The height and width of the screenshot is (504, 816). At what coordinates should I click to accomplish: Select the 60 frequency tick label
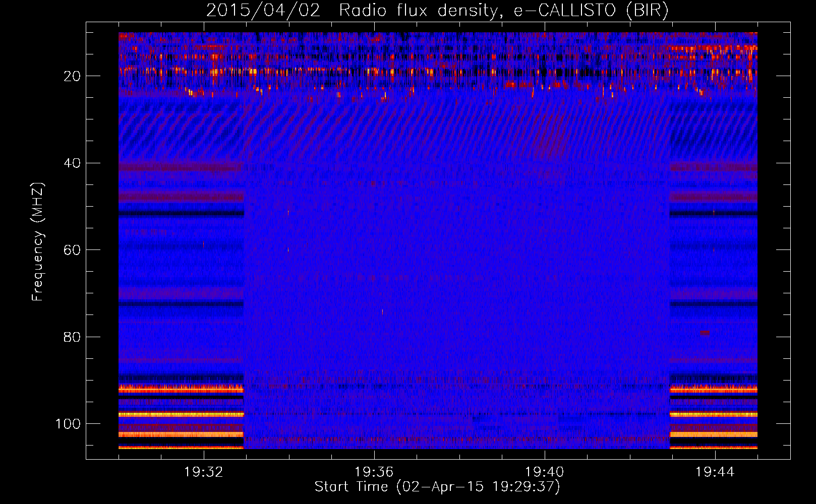click(x=72, y=250)
